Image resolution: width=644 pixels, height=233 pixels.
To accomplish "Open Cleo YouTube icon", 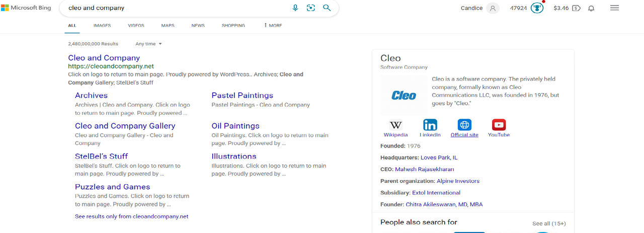I will (x=499, y=125).
